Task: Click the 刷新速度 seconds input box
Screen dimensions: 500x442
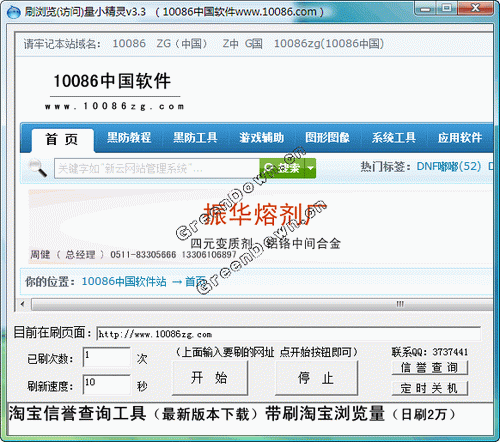Action: tap(107, 384)
